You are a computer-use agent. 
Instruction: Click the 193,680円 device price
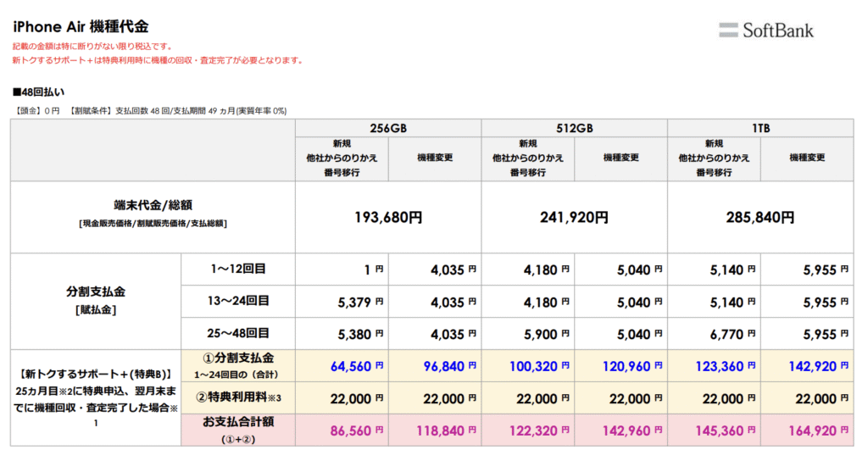click(388, 217)
